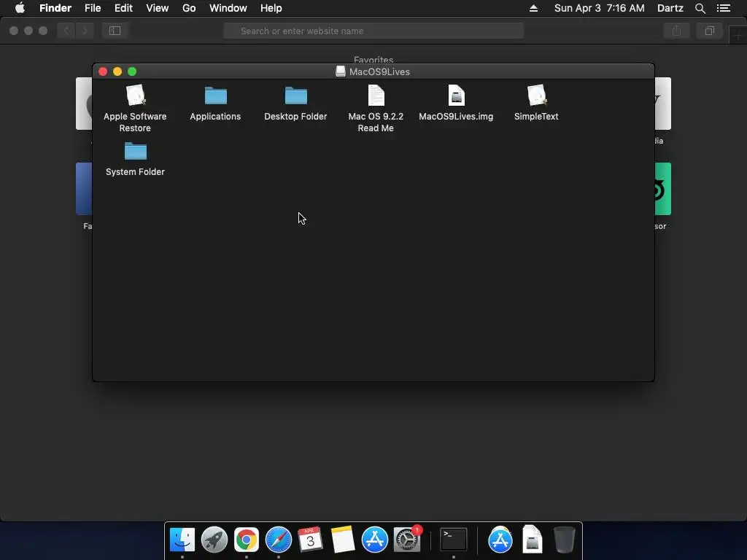Open Notes from the Dock

click(343, 540)
